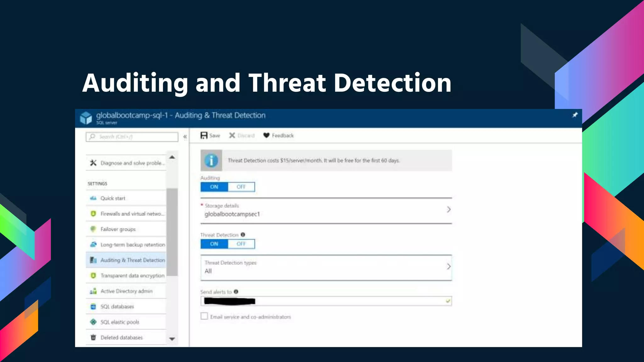
Task: Turn Threat Detection ON
Action: [x=214, y=244]
